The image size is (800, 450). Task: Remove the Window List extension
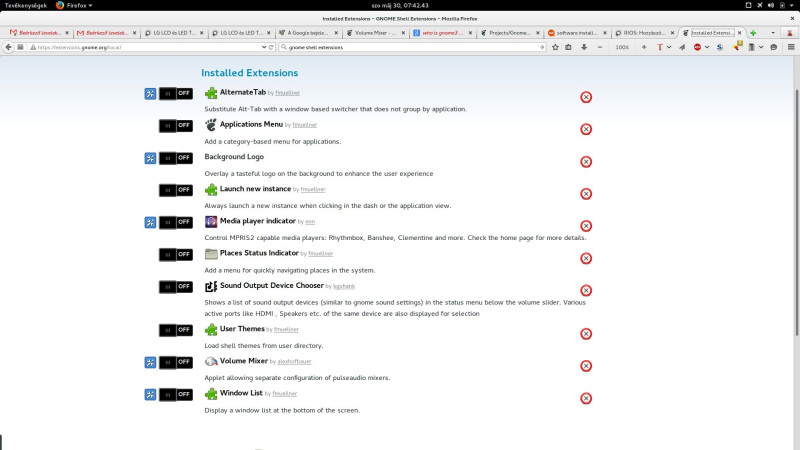586,398
